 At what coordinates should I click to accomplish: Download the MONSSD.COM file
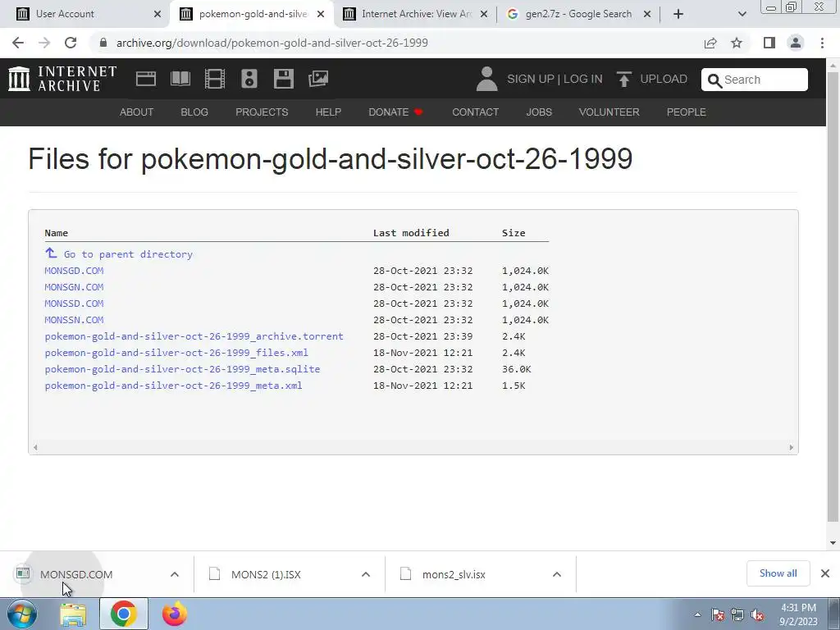point(74,304)
